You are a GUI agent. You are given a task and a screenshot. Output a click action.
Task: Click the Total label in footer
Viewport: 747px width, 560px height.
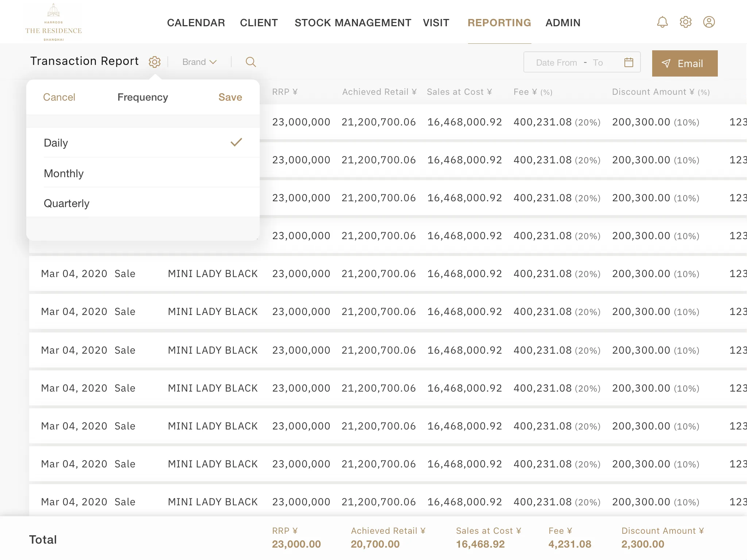(43, 540)
